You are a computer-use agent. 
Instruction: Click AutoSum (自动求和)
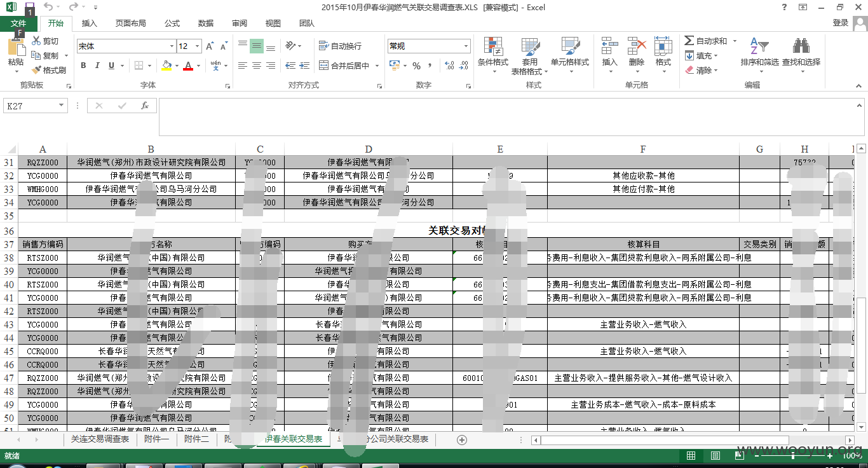click(705, 41)
